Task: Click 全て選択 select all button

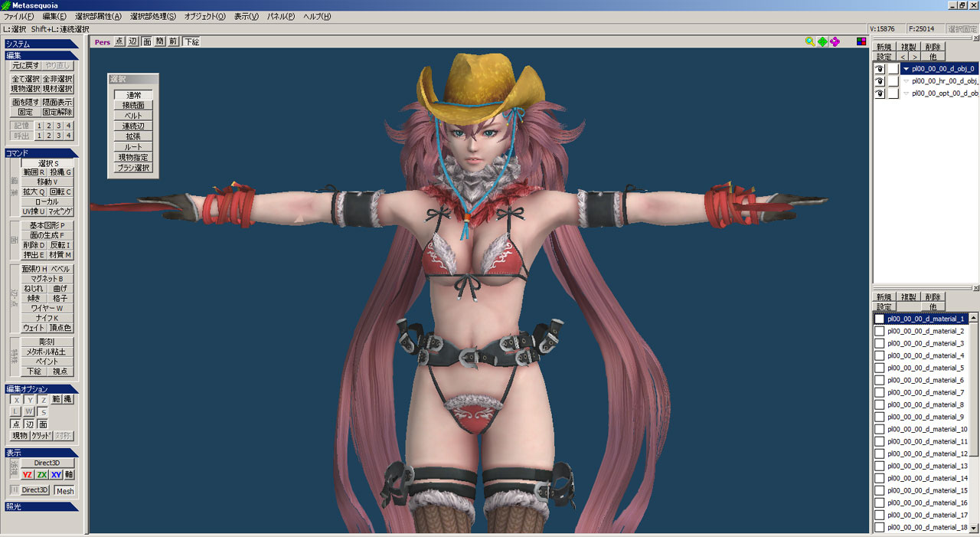Action: click(25, 79)
